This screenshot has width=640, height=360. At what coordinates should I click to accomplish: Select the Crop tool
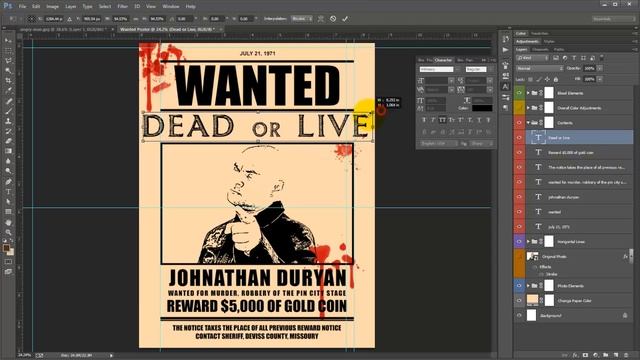pos(8,80)
